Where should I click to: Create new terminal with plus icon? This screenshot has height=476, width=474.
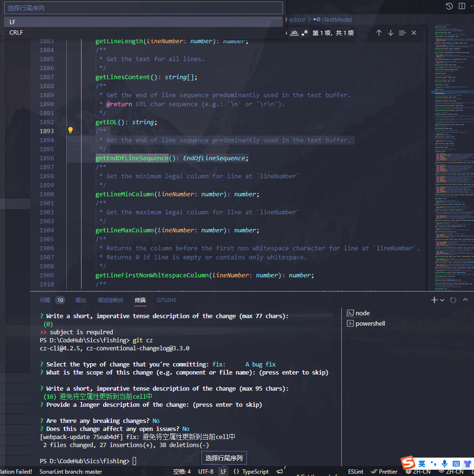pos(434,300)
